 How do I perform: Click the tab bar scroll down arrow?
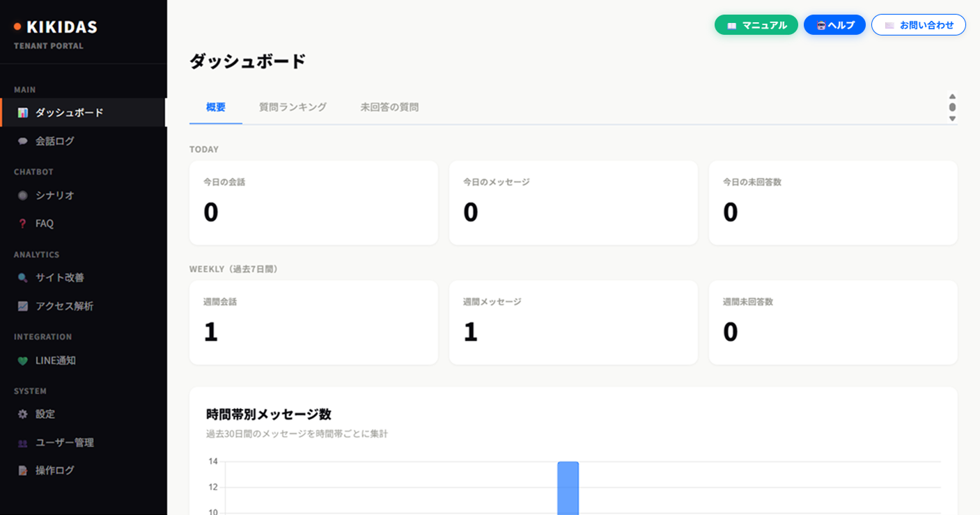(952, 119)
